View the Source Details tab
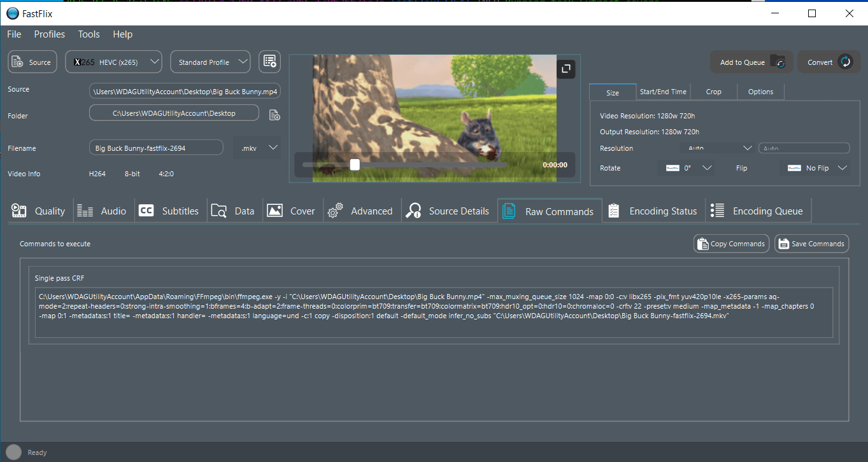The width and height of the screenshot is (868, 462). click(x=449, y=211)
